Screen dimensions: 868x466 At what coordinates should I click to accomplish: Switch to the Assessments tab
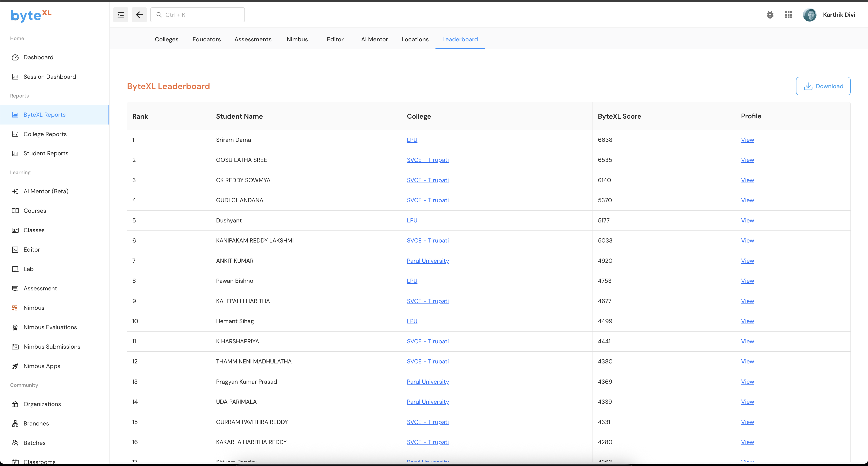pyautogui.click(x=253, y=39)
